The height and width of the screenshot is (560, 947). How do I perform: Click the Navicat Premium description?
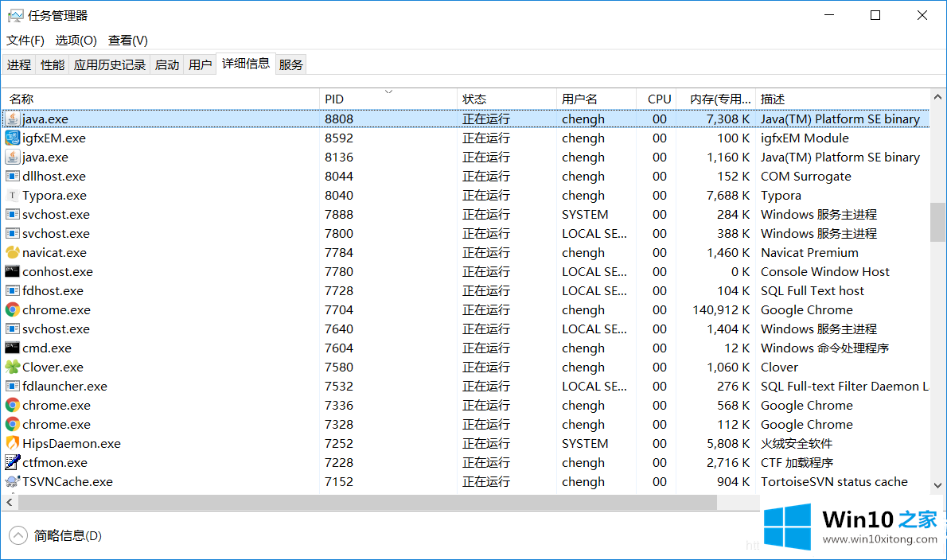pyautogui.click(x=809, y=252)
